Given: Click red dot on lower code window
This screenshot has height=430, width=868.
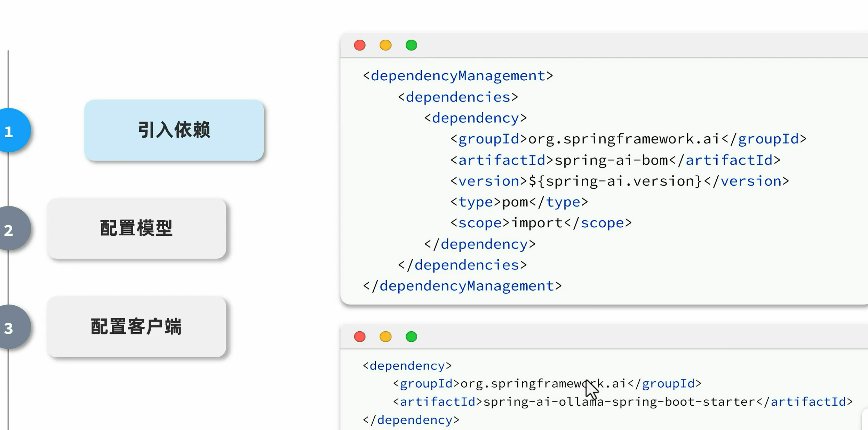Looking at the screenshot, I should tap(360, 336).
